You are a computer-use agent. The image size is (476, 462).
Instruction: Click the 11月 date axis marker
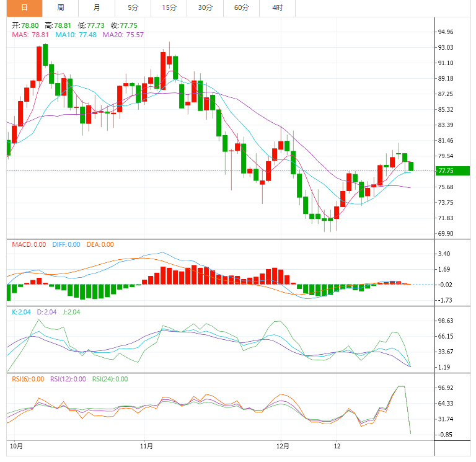point(146,446)
